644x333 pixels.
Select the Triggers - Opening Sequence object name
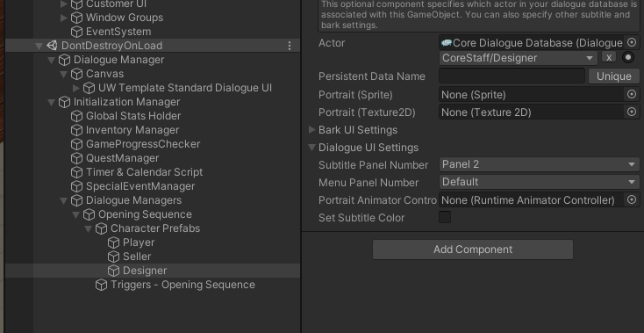(x=182, y=285)
